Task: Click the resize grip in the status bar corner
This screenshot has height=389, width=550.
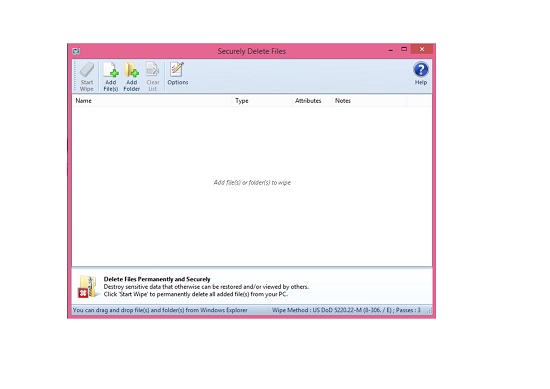Action: pyautogui.click(x=429, y=310)
